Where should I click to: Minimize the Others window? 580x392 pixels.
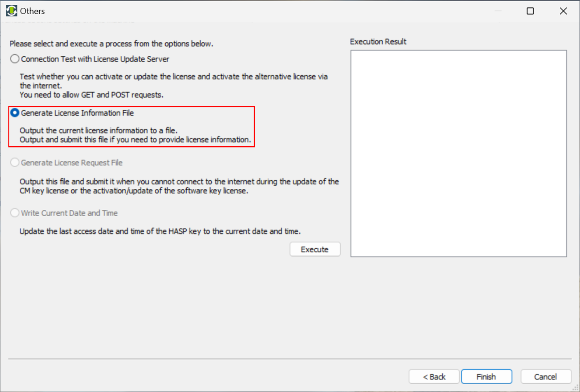click(x=498, y=11)
